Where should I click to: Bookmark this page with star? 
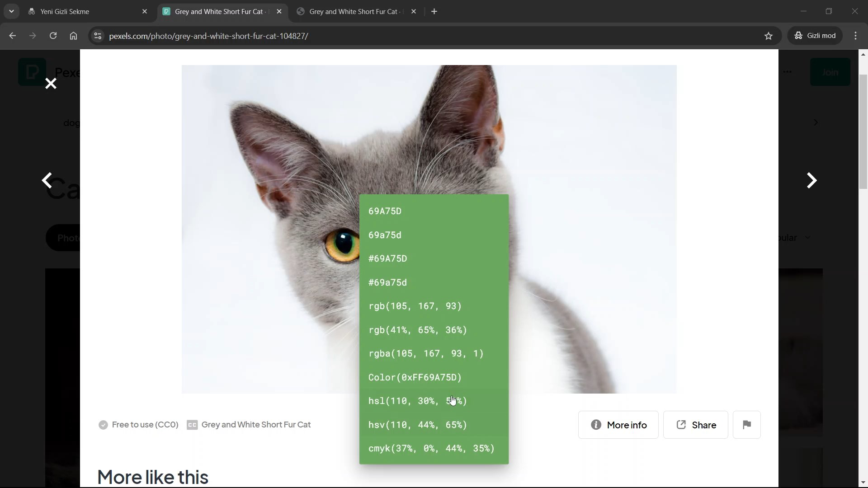tap(769, 36)
